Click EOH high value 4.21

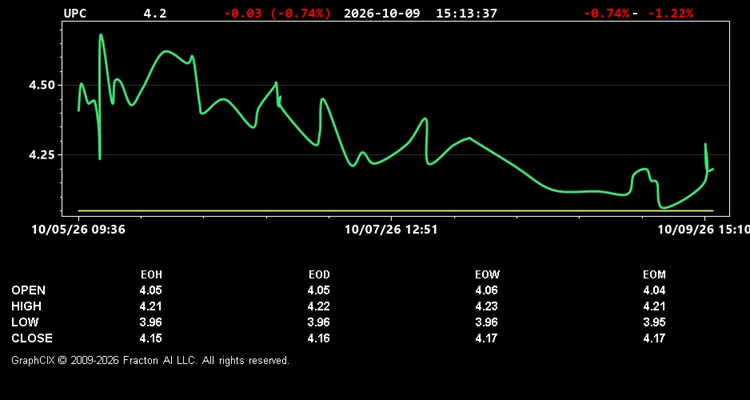(x=151, y=306)
